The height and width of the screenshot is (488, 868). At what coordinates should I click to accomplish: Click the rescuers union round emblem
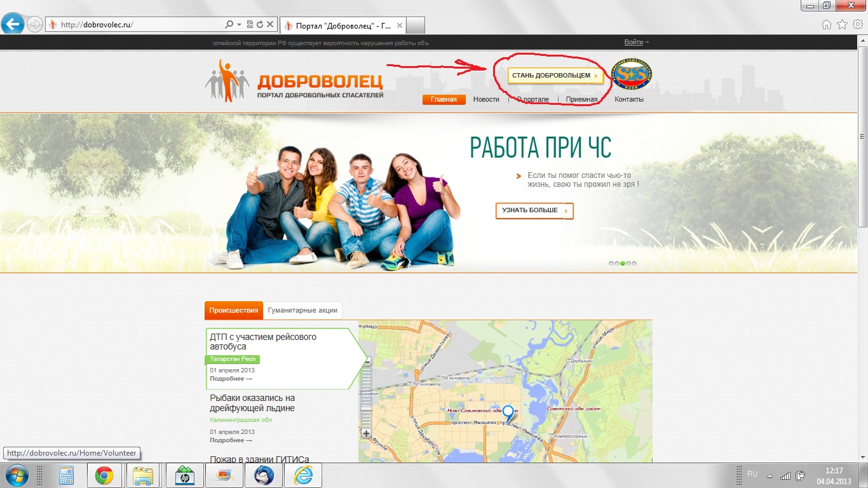coord(632,76)
